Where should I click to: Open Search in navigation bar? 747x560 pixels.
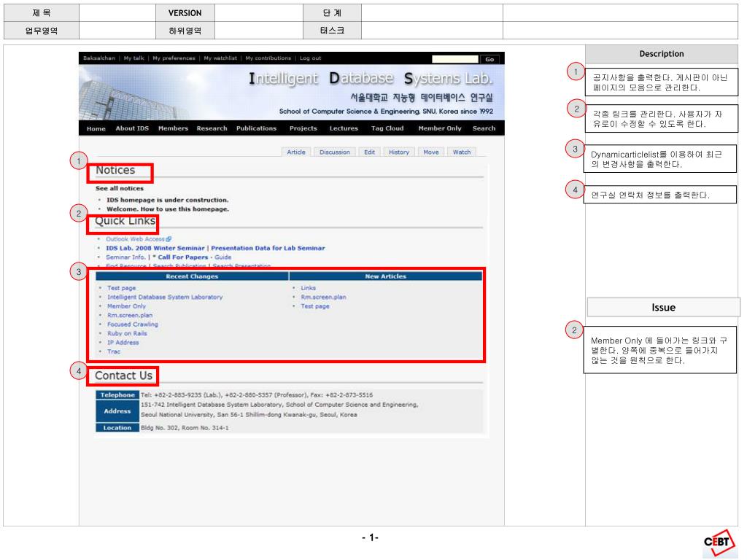(484, 128)
